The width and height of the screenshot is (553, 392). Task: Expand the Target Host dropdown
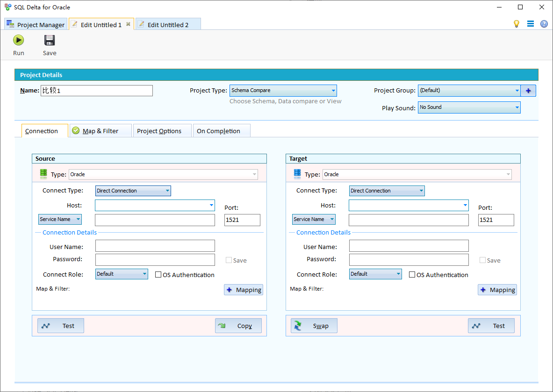(465, 205)
